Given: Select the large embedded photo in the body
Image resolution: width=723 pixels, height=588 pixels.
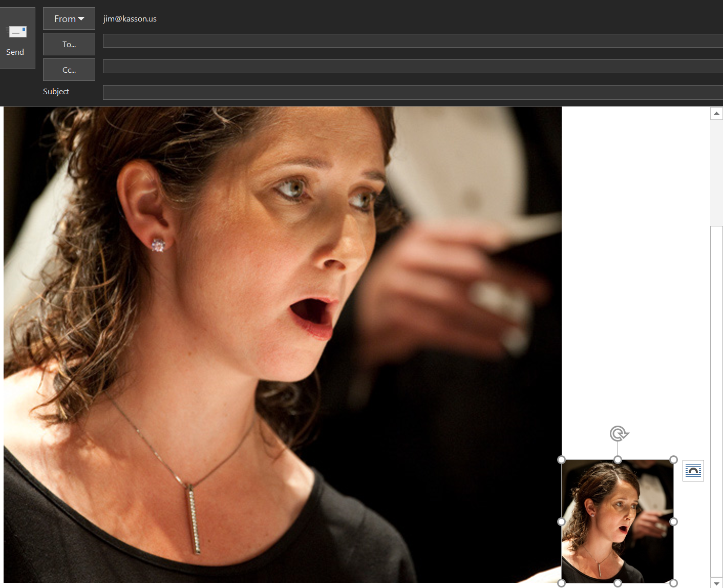Looking at the screenshot, I should pos(283,344).
